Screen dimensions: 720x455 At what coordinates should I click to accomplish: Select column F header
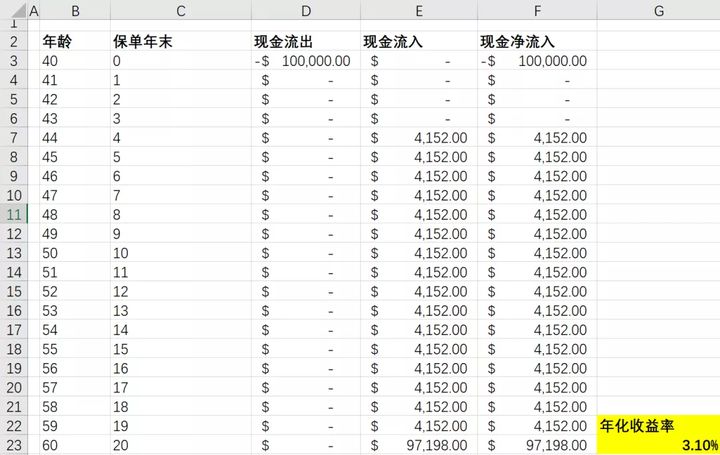pyautogui.click(x=537, y=10)
